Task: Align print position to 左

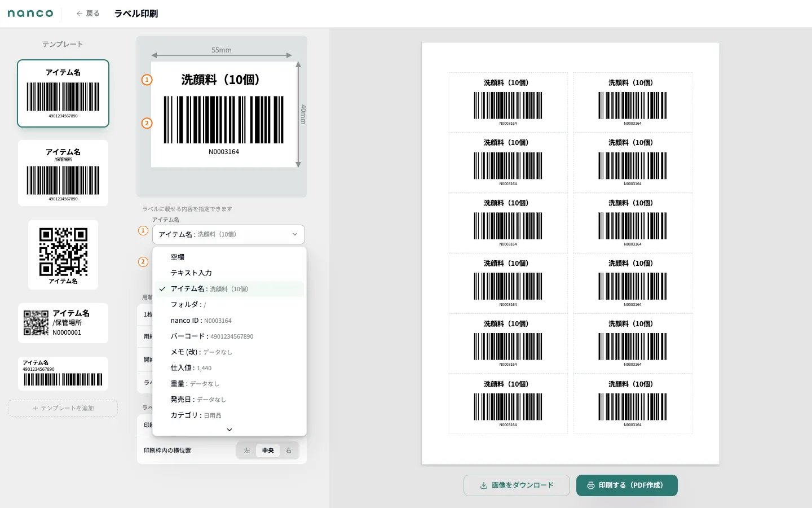Action: tap(247, 450)
